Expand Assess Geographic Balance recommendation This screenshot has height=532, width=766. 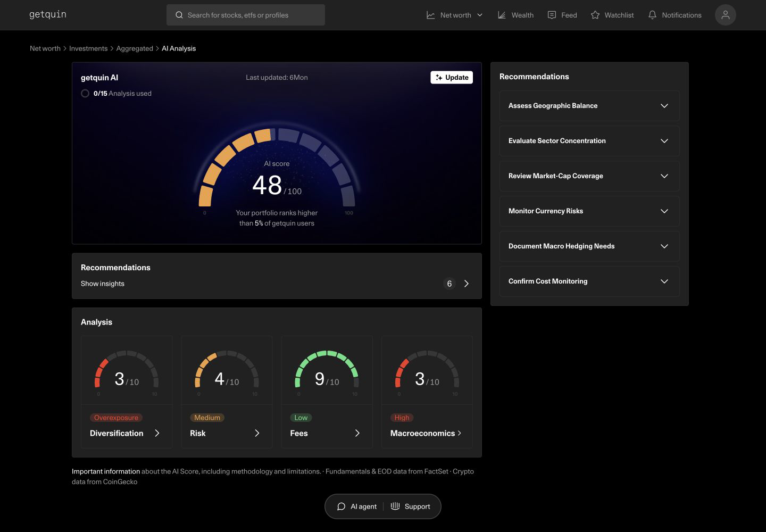coord(589,106)
